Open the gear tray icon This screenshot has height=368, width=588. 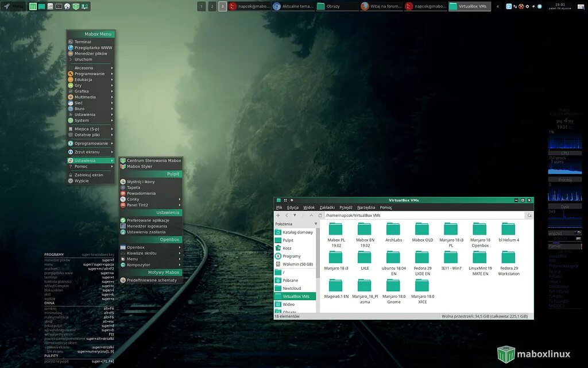pos(527,6)
